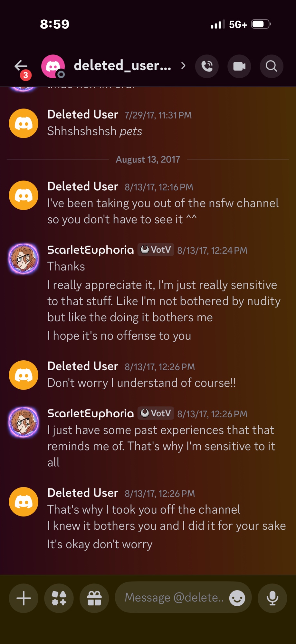
Task: Start a video call
Action: (239, 66)
